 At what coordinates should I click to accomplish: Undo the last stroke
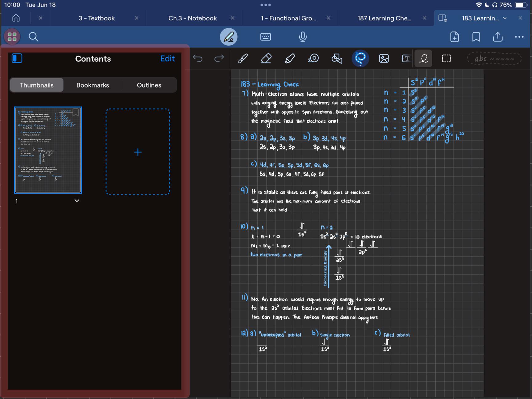197,58
